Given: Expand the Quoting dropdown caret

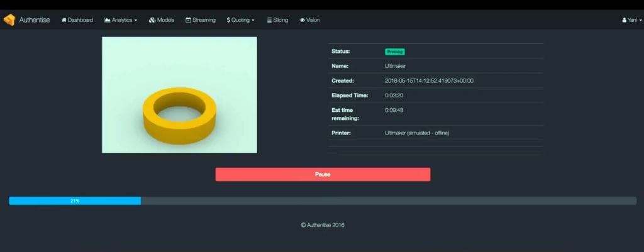Looking at the screenshot, I should (253, 21).
